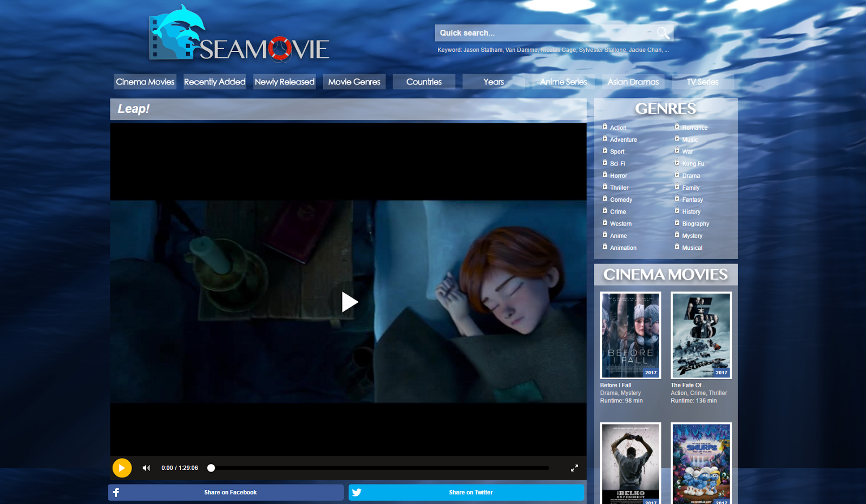Viewport: 866px width, 504px height.
Task: Browse the War genre
Action: click(x=687, y=151)
